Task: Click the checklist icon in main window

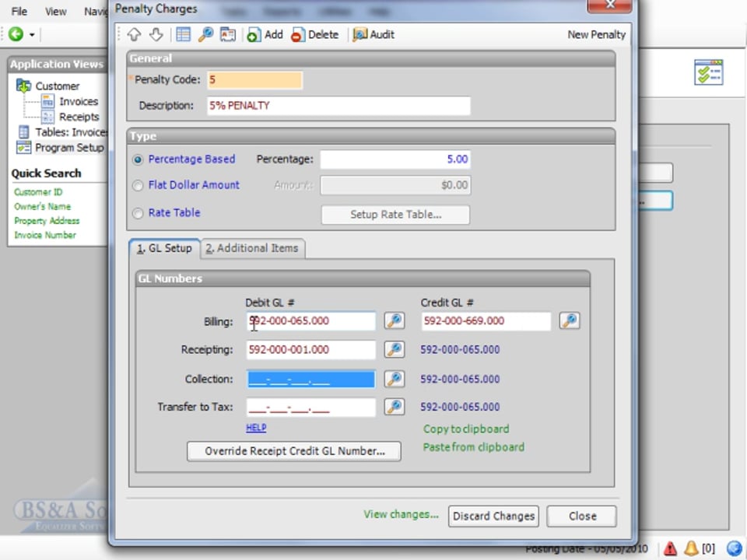Action: (x=708, y=72)
